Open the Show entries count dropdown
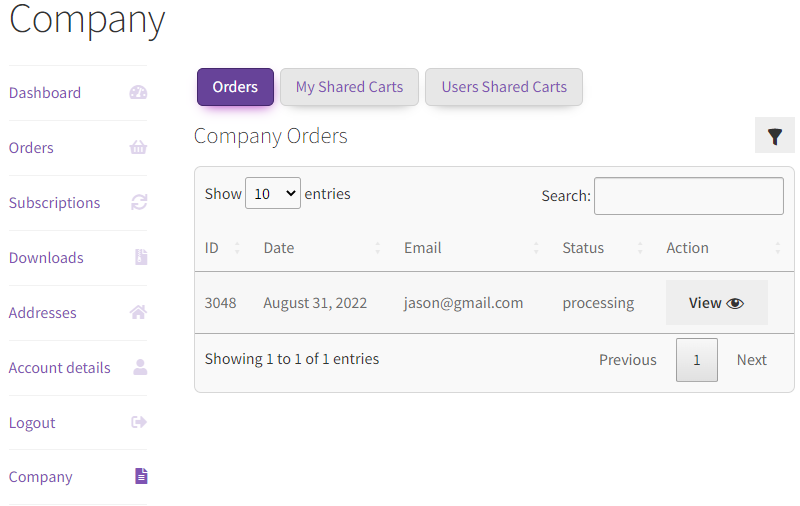Screen dimensions: 800x506 coord(273,193)
